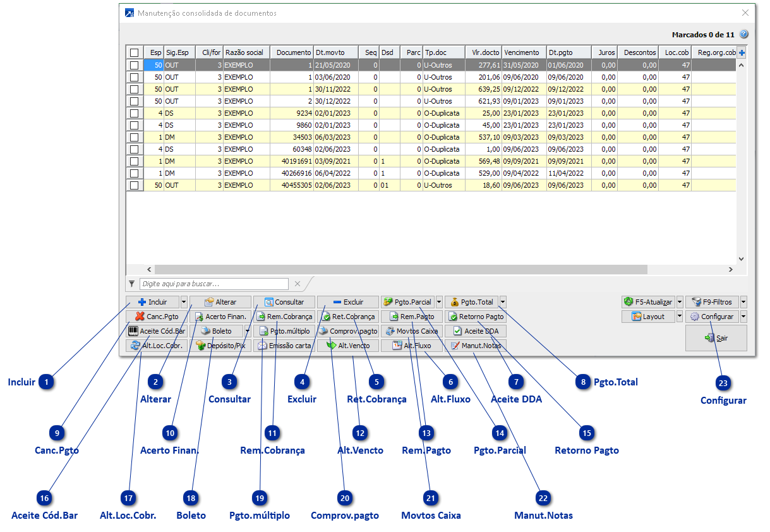The width and height of the screenshot is (770, 532).
Task: Sort by the Vencimento column header
Action: click(523, 52)
